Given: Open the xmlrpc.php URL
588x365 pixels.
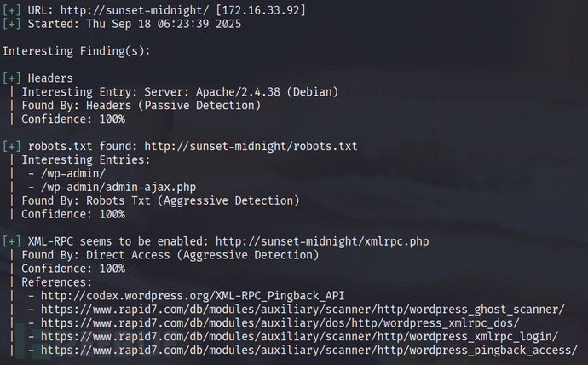Looking at the screenshot, I should pyautogui.click(x=322, y=241).
